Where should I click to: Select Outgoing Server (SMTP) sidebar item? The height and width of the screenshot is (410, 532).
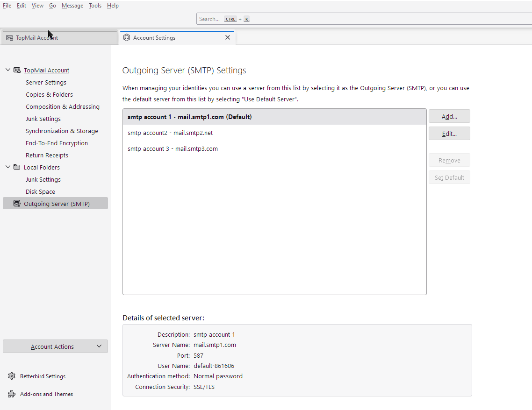coord(55,203)
